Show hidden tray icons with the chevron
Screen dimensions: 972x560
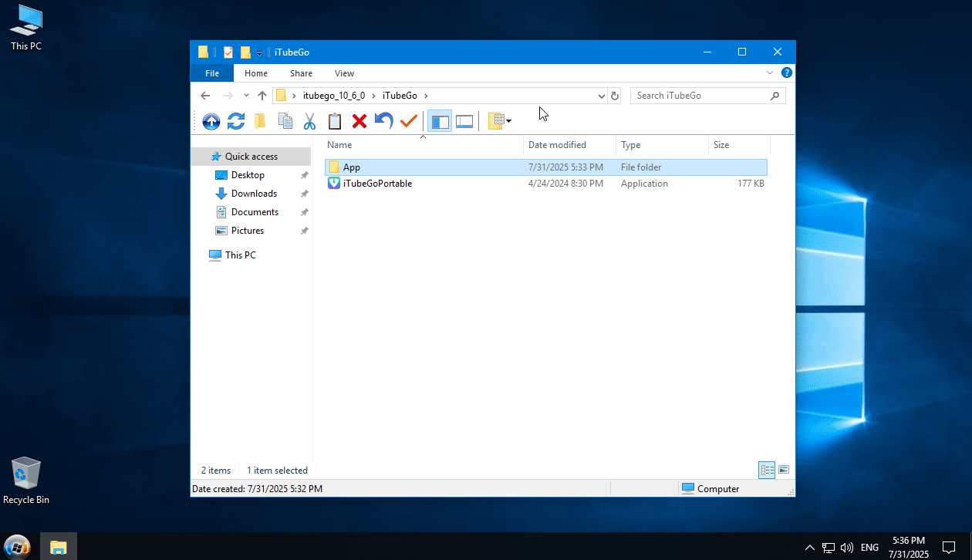point(809,548)
